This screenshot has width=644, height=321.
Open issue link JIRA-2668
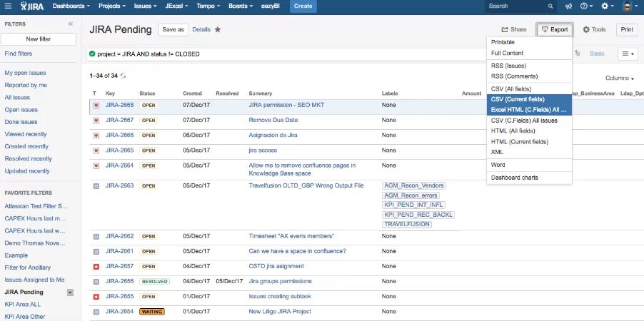coord(119,105)
